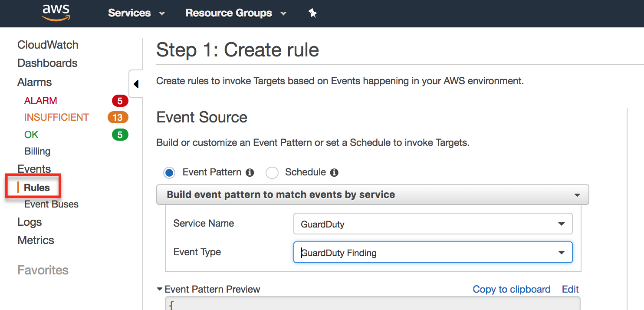This screenshot has height=310, width=644.
Task: Select the Event Pattern radio button
Action: (x=169, y=173)
